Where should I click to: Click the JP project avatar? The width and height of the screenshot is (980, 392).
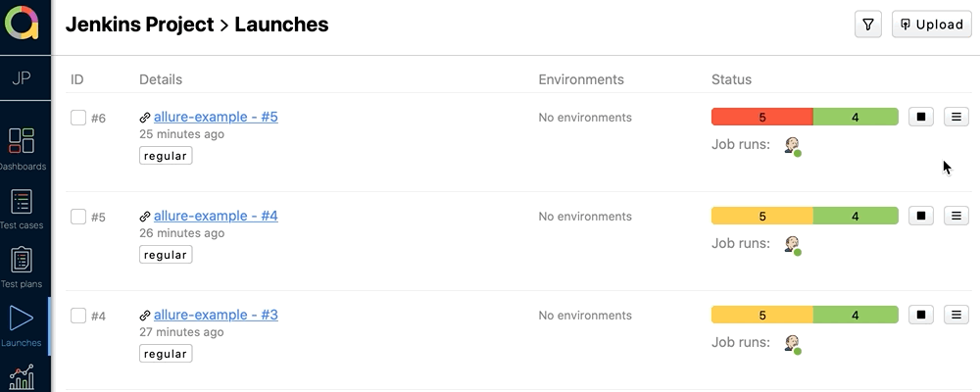(22, 78)
